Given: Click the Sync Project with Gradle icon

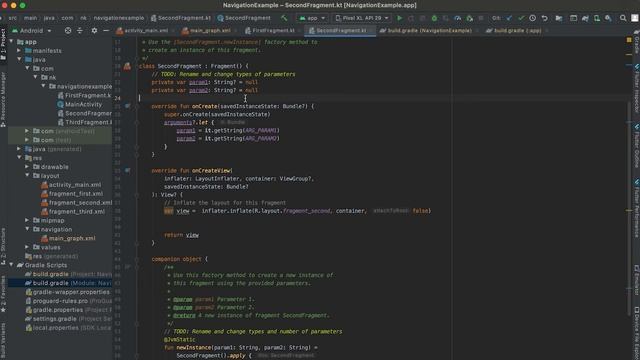Looking at the screenshot, I should coord(585,18).
